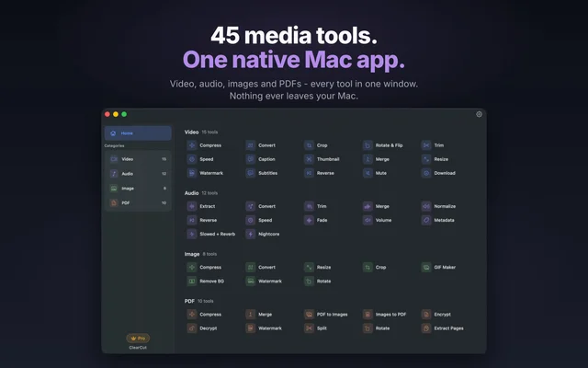Open the Image Compress tool icon
The width and height of the screenshot is (588, 368).
[x=192, y=268]
